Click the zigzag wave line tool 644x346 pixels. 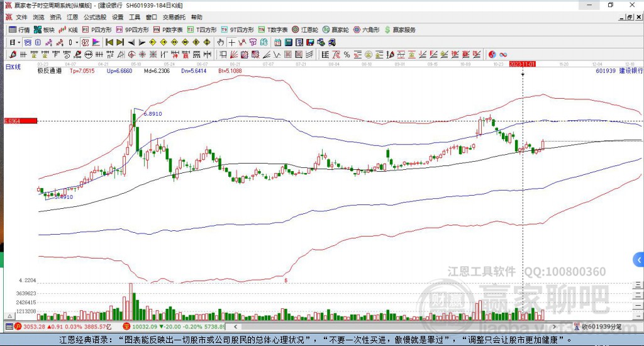(x=277, y=55)
